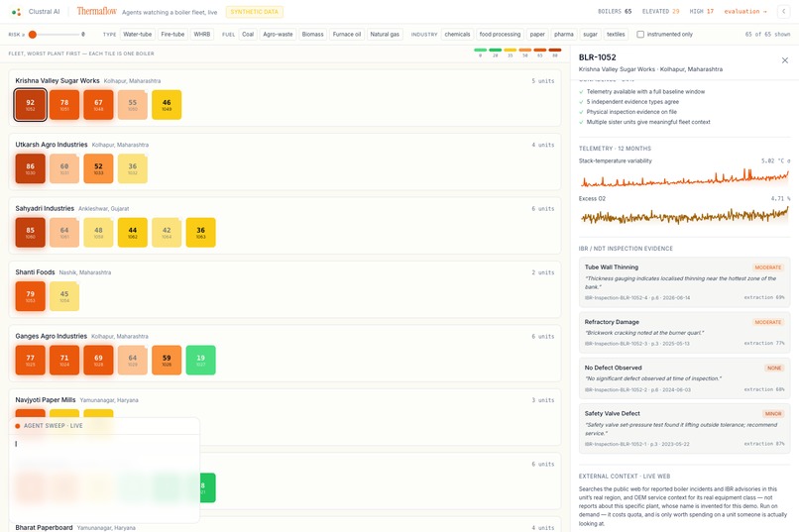Pick boiler tile 64 at Sahyadri Industries
The height and width of the screenshot is (532, 799).
64,233
